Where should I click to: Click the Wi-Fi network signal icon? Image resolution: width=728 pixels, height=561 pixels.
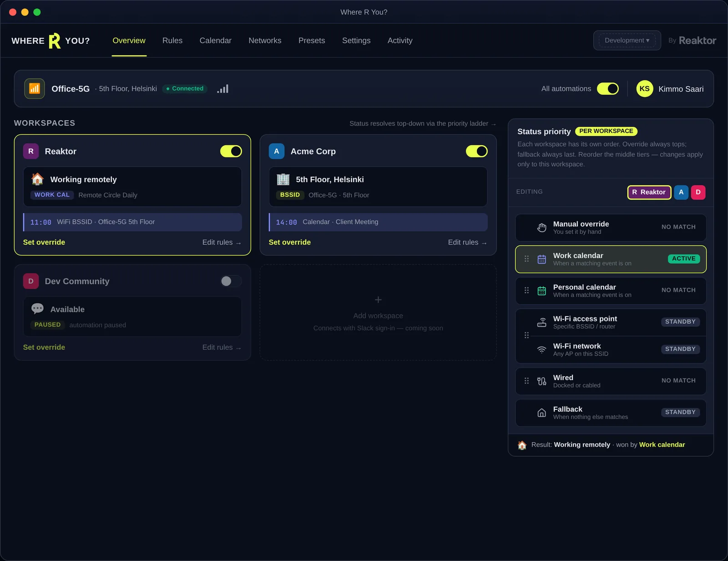coord(541,350)
